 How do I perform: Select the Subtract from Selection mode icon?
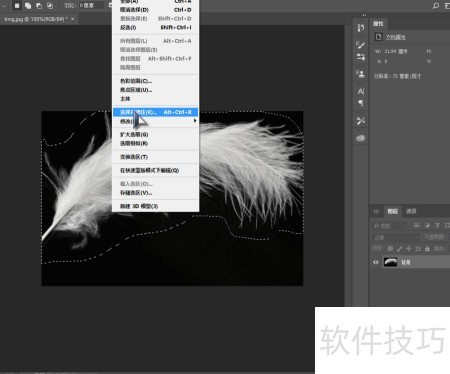(39, 6)
